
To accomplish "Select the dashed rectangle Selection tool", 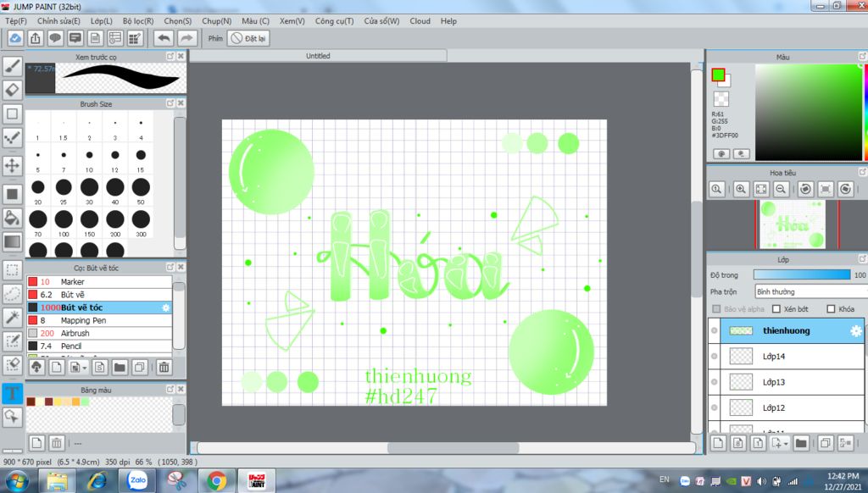I will pyautogui.click(x=12, y=270).
